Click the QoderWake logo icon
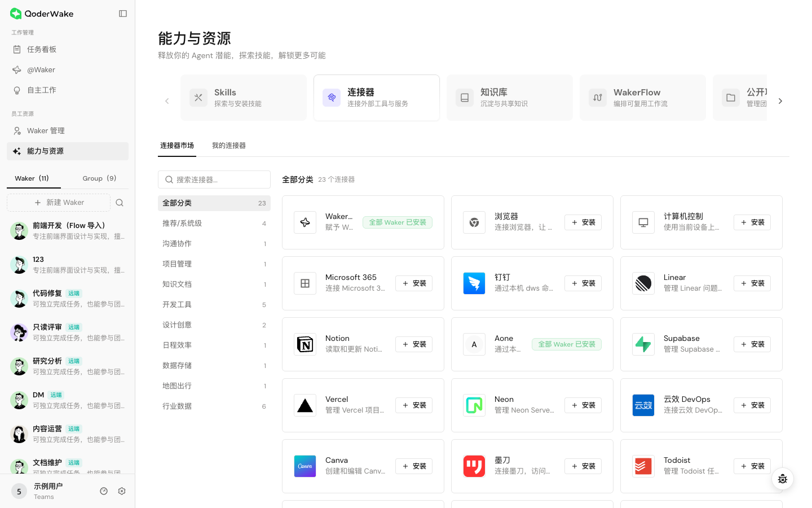Viewport: 812px width, 508px height. (16, 14)
